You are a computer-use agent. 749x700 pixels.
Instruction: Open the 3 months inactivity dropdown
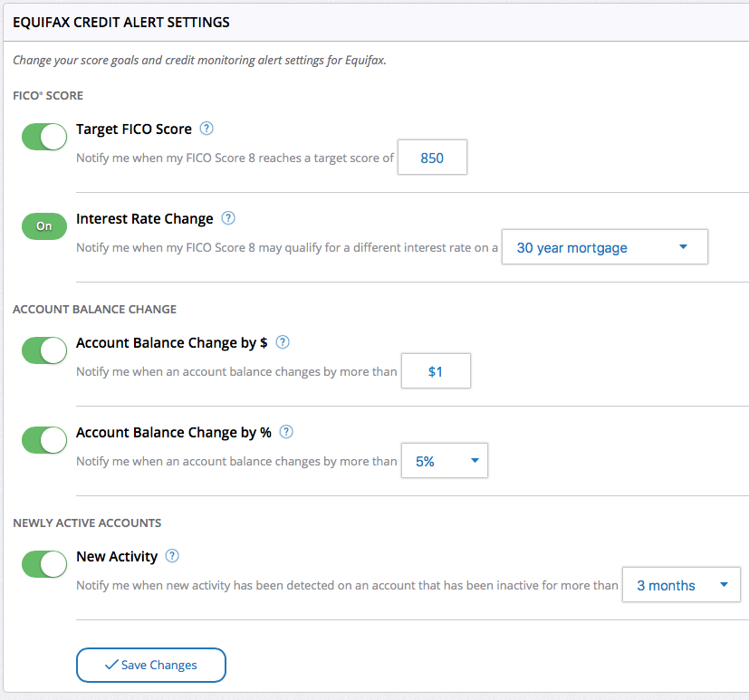pyautogui.click(x=680, y=584)
